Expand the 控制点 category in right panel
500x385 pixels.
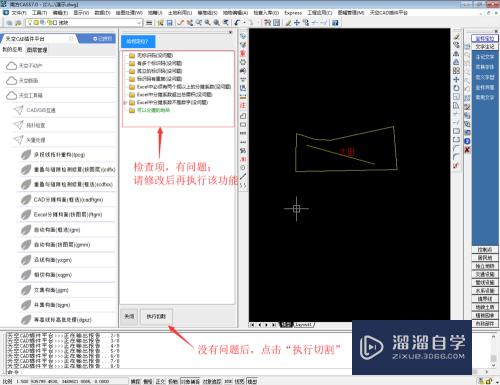point(485,250)
